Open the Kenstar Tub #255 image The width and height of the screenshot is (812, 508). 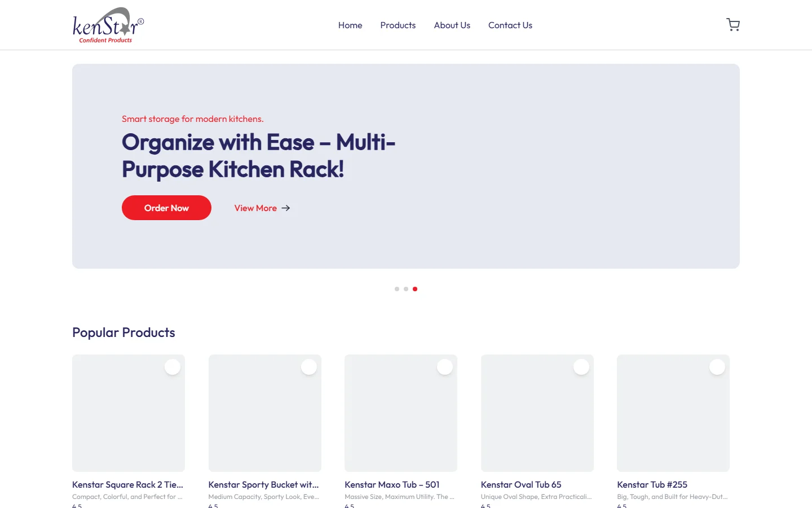click(x=673, y=413)
